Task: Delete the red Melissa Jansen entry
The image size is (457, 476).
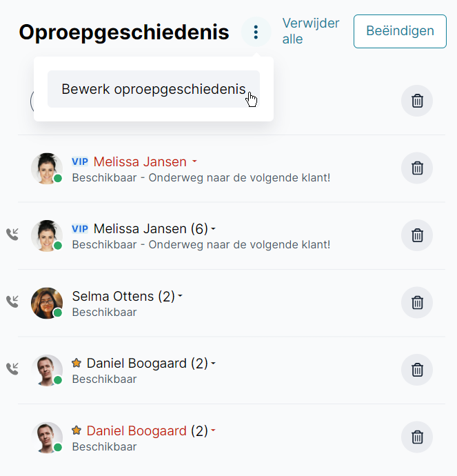Action: [x=417, y=168]
